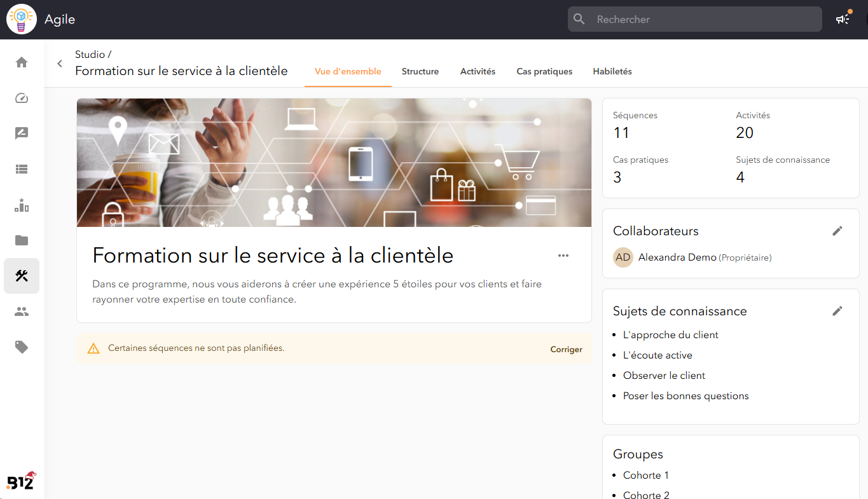Go back with the chevron arrow
The width and height of the screenshot is (868, 499).
(x=60, y=64)
